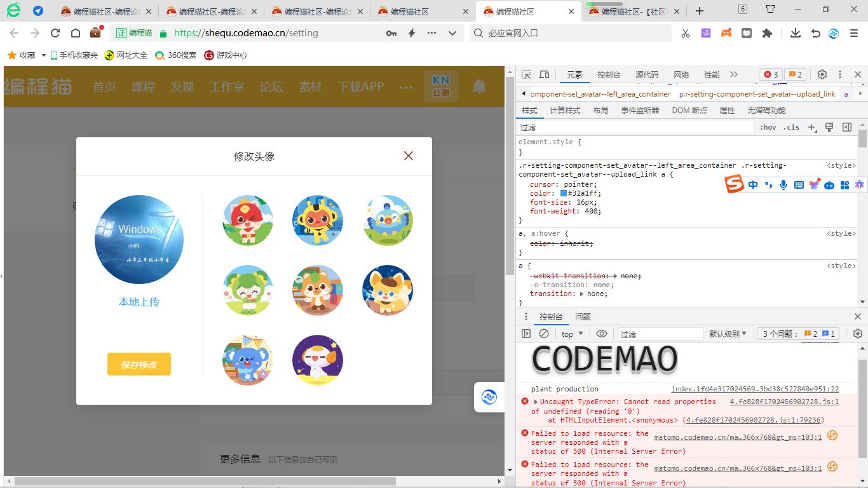
Task: Expand the Uncaught TypeError message triangle
Action: click(536, 402)
